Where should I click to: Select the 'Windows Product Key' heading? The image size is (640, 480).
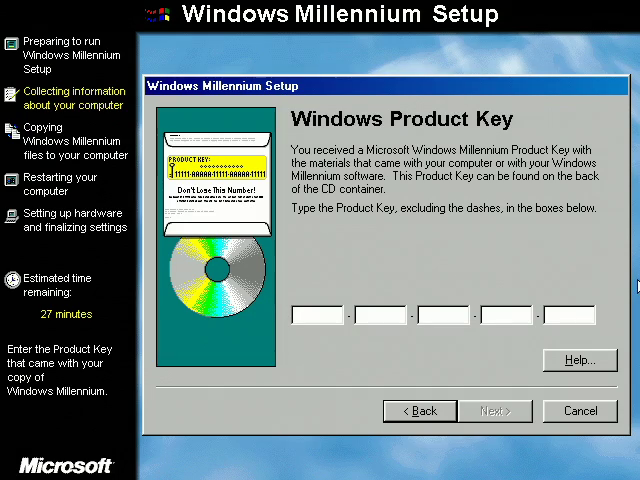[x=402, y=119]
